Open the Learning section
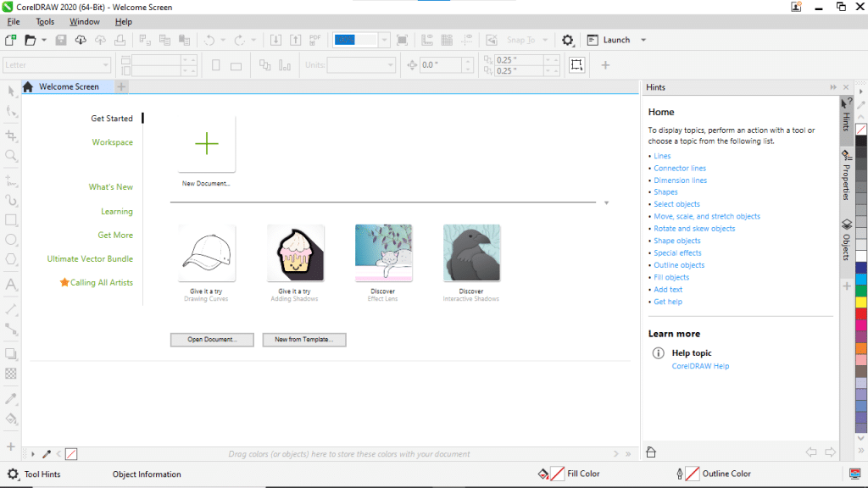 pyautogui.click(x=117, y=211)
